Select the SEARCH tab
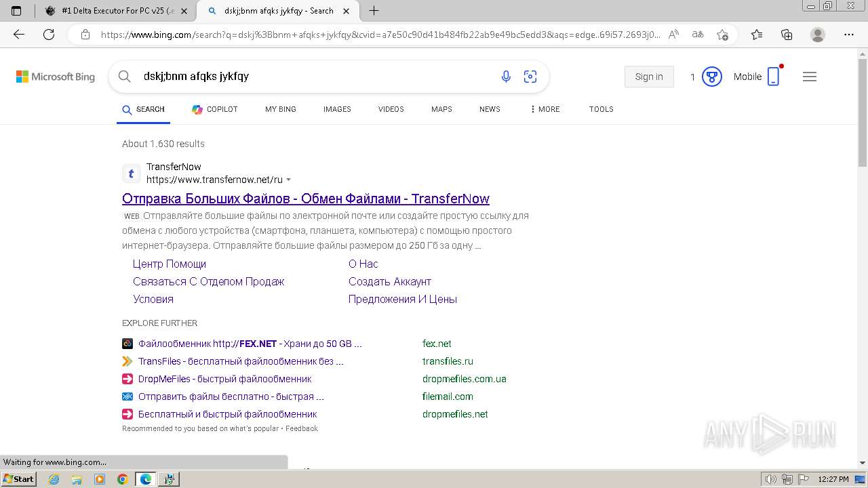Viewport: 868px width, 488px height. pyautogui.click(x=143, y=109)
